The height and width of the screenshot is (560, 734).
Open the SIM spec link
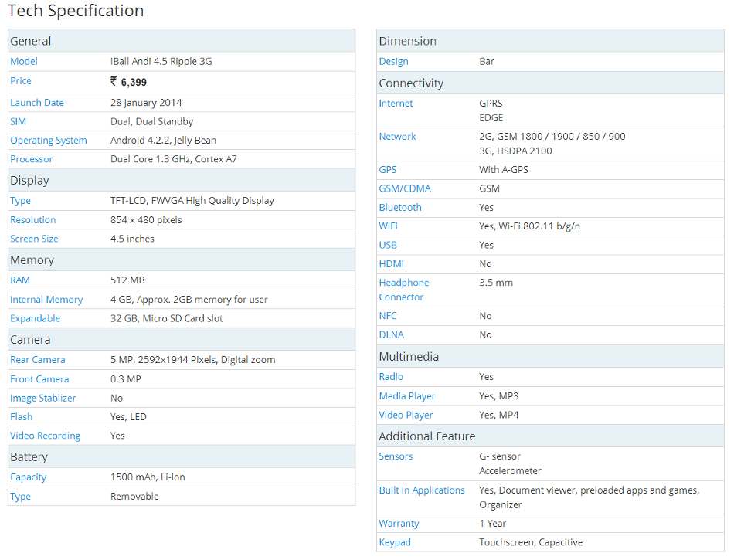pos(19,121)
